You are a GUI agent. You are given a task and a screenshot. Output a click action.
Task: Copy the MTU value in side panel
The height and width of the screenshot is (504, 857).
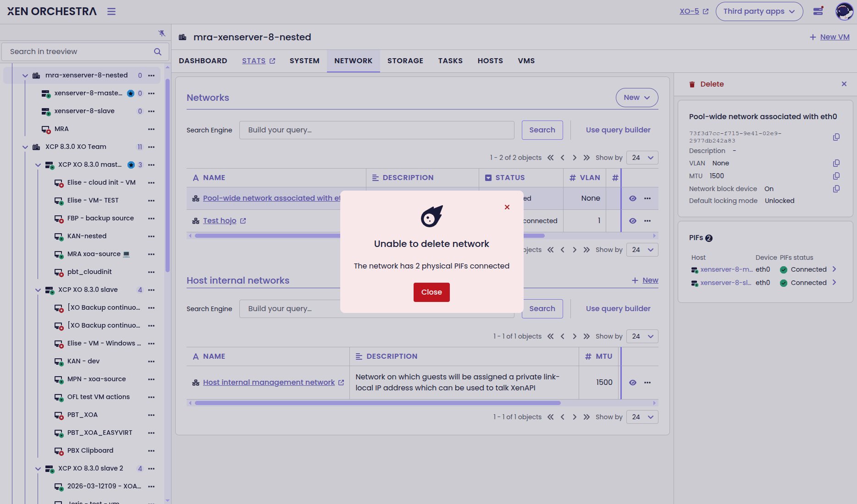point(836,176)
